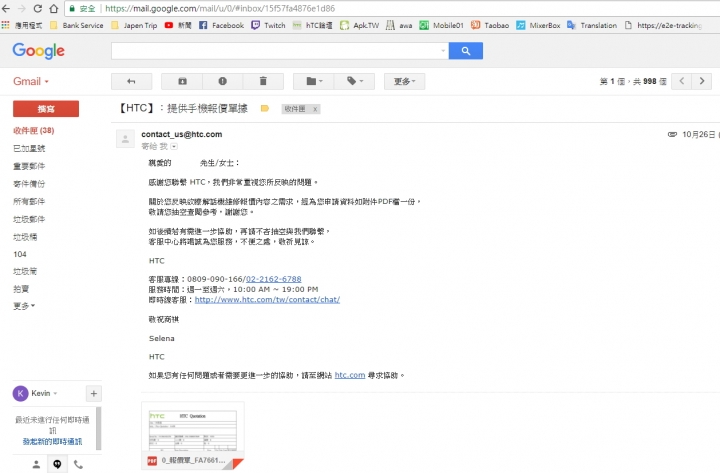Open the Bank Service bookmark folder
The height and width of the screenshot is (473, 720).
coord(77,25)
